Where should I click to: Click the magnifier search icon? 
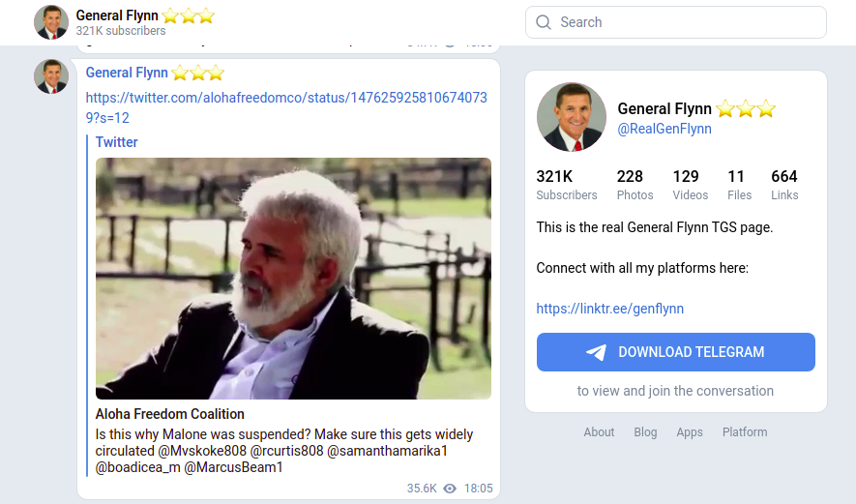[x=544, y=22]
